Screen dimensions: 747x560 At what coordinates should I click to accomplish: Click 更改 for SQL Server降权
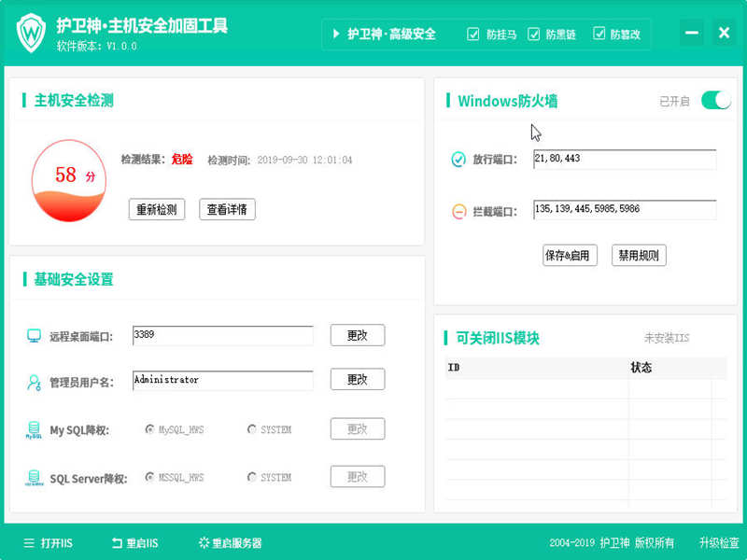tap(358, 476)
